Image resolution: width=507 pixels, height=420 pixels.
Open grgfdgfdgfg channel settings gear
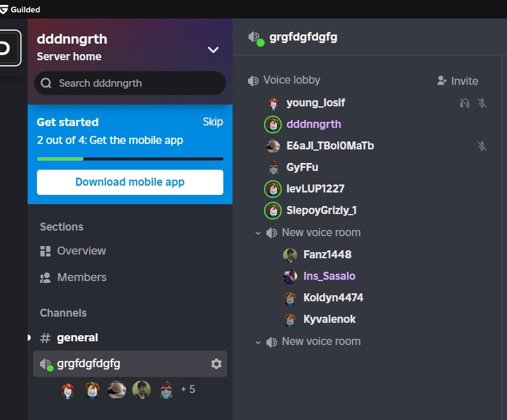coord(216,364)
